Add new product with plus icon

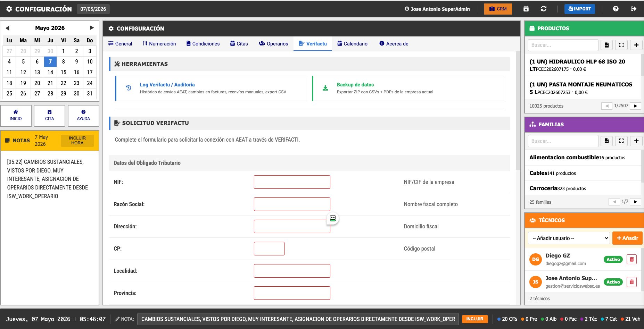(636, 45)
